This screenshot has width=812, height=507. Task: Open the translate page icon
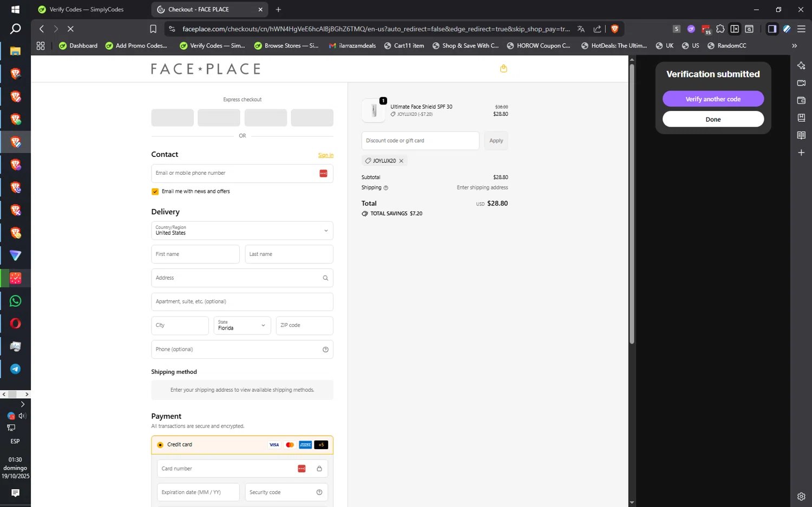click(581, 29)
